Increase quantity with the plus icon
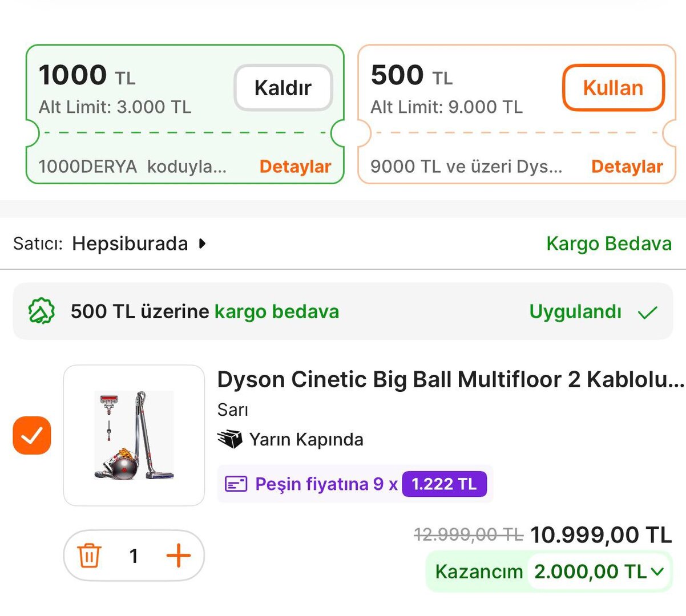This screenshot has height=616, width=686. [x=178, y=556]
